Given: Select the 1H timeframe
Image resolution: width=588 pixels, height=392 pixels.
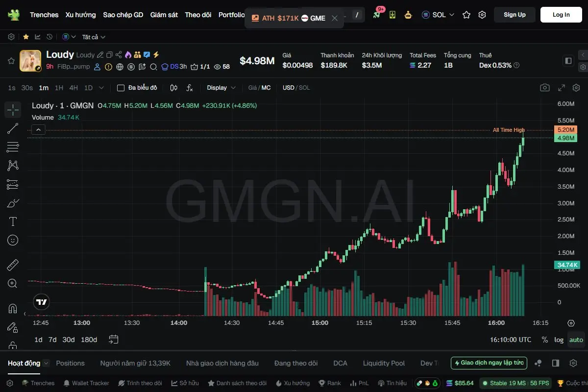Looking at the screenshot, I should coord(59,88).
